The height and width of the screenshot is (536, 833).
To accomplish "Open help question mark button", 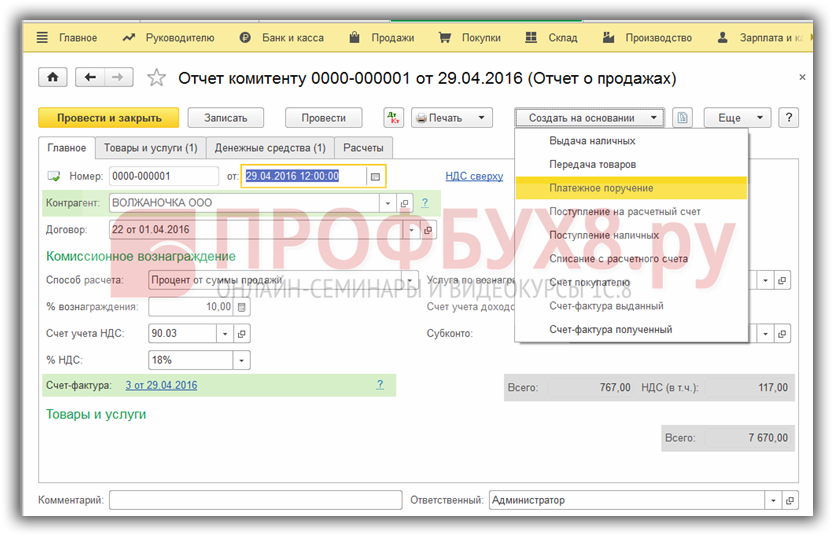I will coord(788,118).
